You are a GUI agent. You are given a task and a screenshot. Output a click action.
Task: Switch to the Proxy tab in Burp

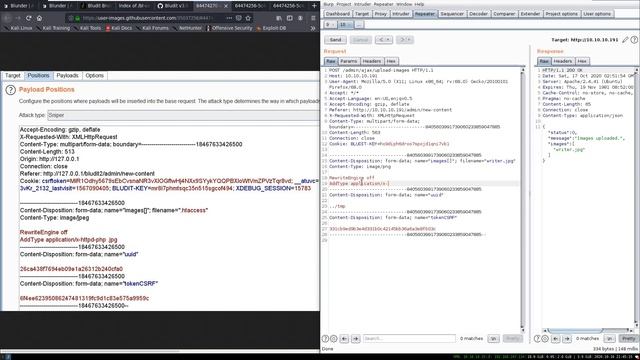tap(380, 14)
